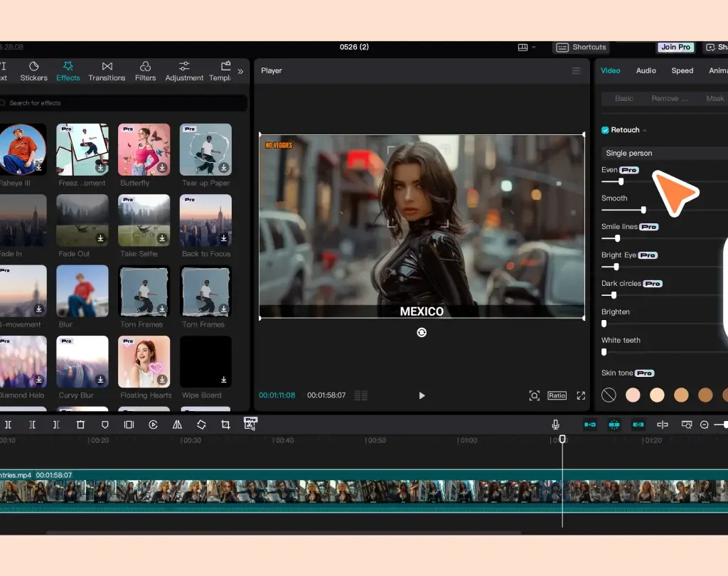Click the Smooth slider handle
The image size is (728, 576).
point(643,210)
